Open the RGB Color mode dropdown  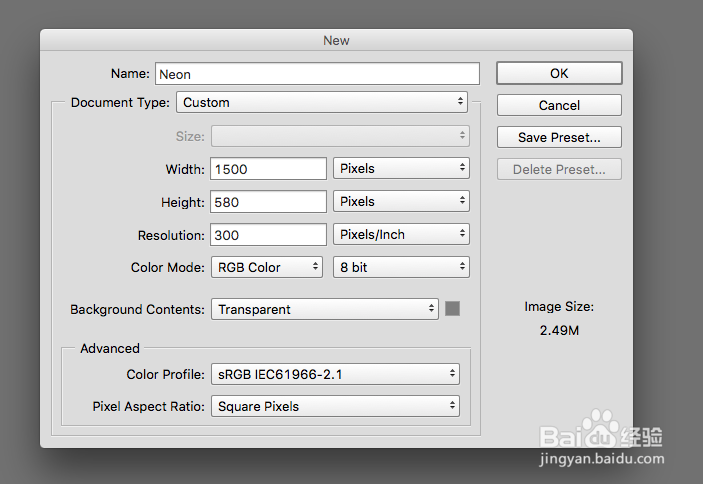[x=267, y=267]
